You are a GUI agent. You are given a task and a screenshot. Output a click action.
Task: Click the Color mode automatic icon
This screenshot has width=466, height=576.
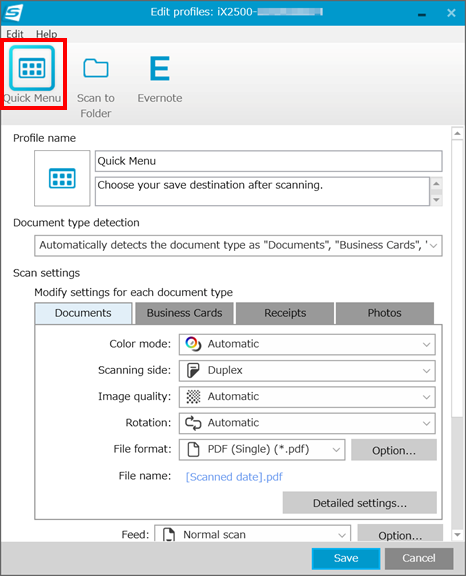click(193, 344)
